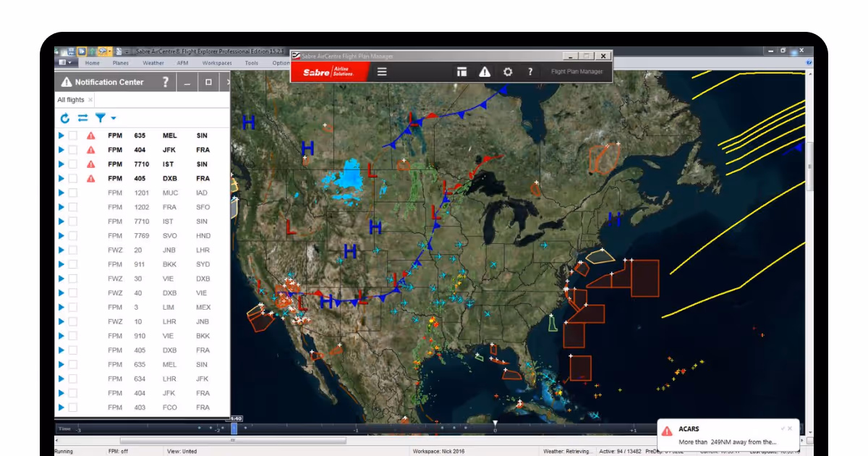Click the Workspace: Nick 2016 status entry
Image resolution: width=868 pixels, height=456 pixels.
click(x=438, y=452)
